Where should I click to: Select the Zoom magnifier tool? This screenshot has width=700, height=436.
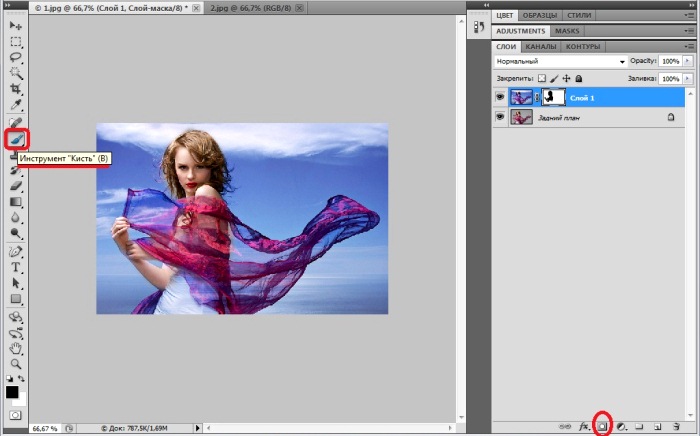[x=16, y=365]
